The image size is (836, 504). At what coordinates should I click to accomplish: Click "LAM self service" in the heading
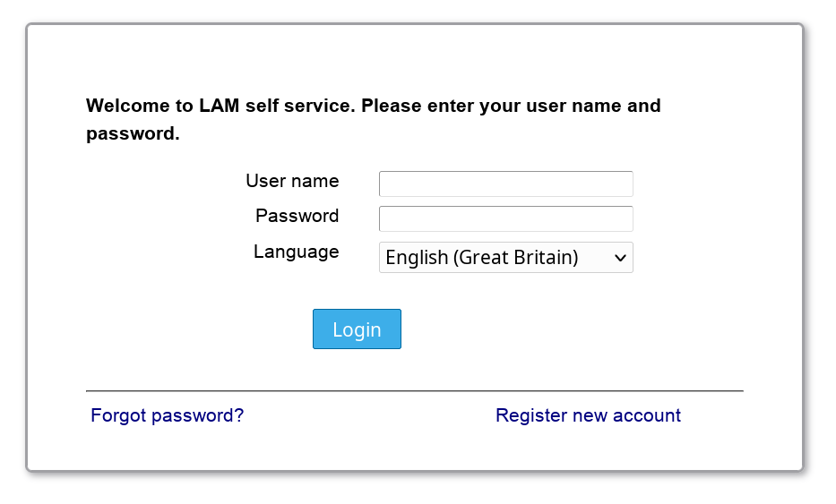[x=278, y=106]
